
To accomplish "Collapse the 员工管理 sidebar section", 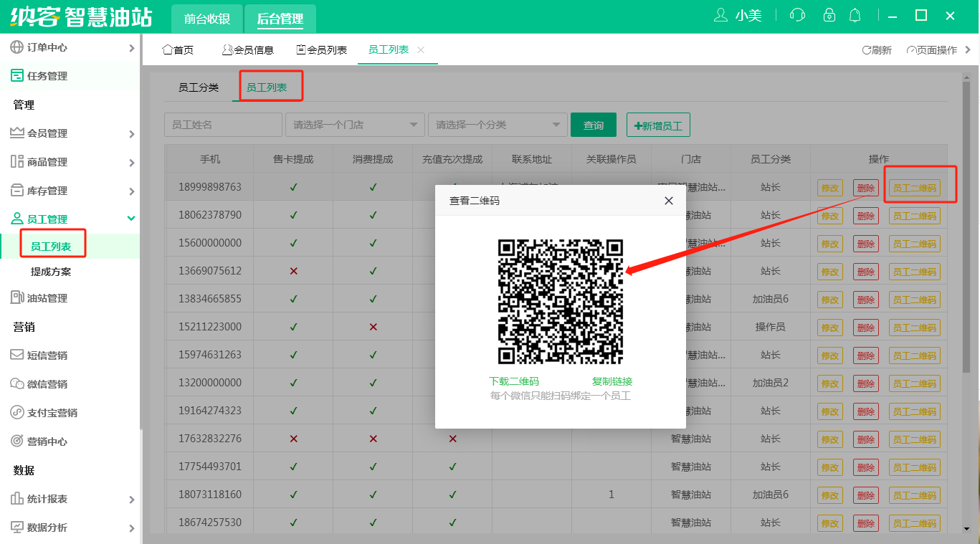I will [130, 219].
